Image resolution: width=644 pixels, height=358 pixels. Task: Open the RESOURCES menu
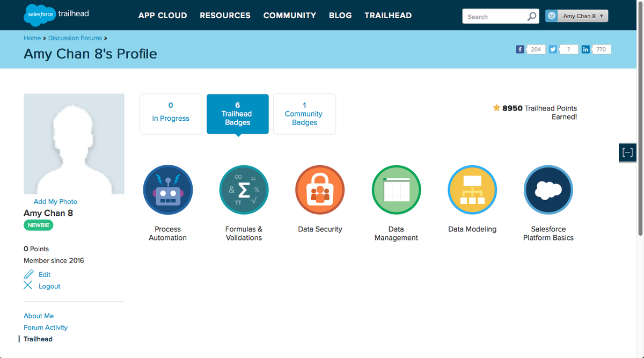225,16
